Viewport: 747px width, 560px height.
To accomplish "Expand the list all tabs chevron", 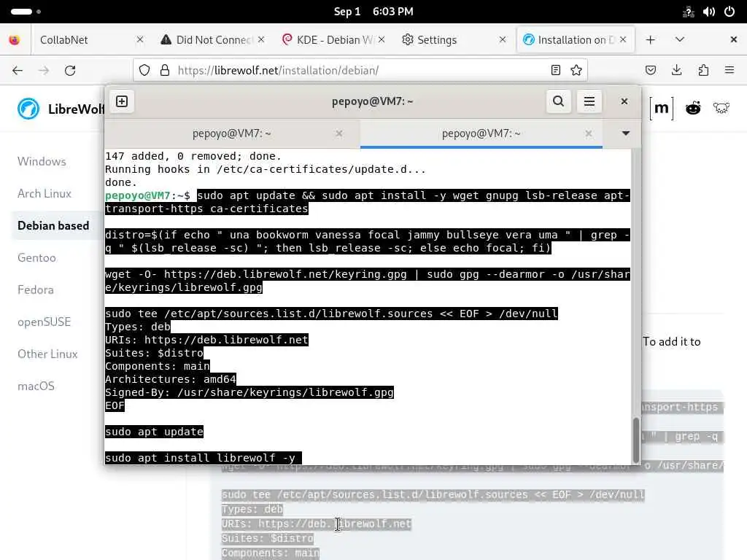I will (680, 39).
